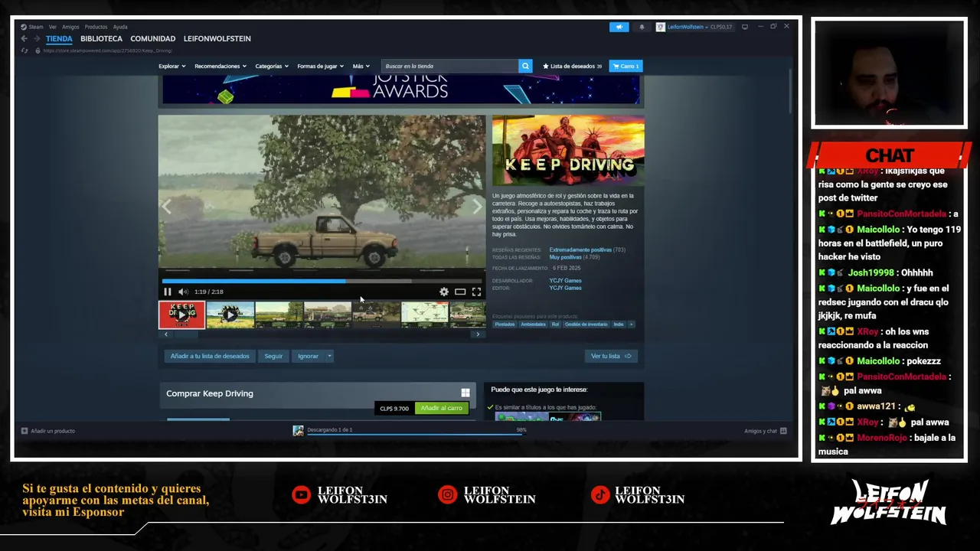
Task: Open the Ambientales tag
Action: pyautogui.click(x=533, y=324)
